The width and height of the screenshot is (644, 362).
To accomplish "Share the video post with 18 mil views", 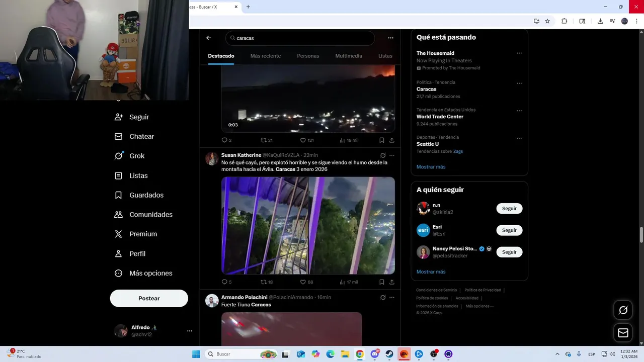I will point(392,140).
